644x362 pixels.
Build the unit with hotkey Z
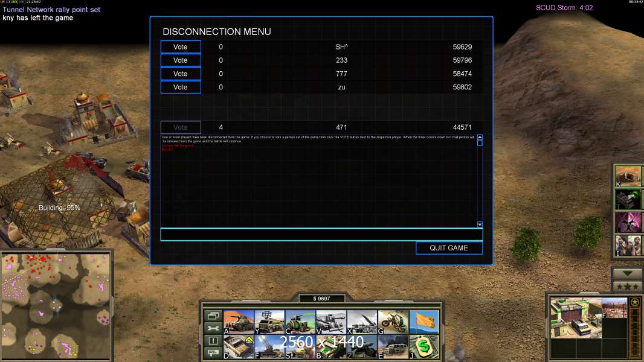tap(362, 347)
